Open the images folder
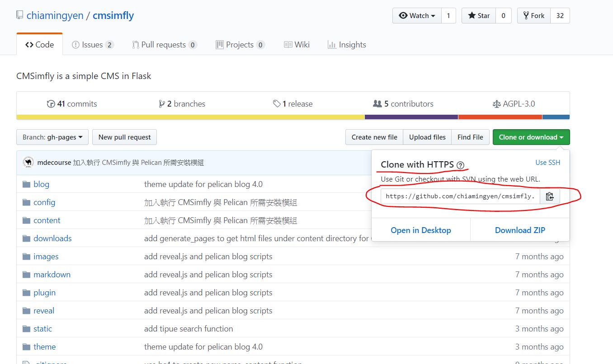613x364 pixels. pos(46,257)
